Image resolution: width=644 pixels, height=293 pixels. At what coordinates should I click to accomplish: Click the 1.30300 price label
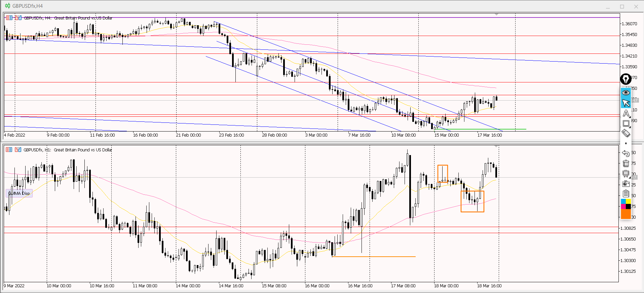[x=628, y=260]
